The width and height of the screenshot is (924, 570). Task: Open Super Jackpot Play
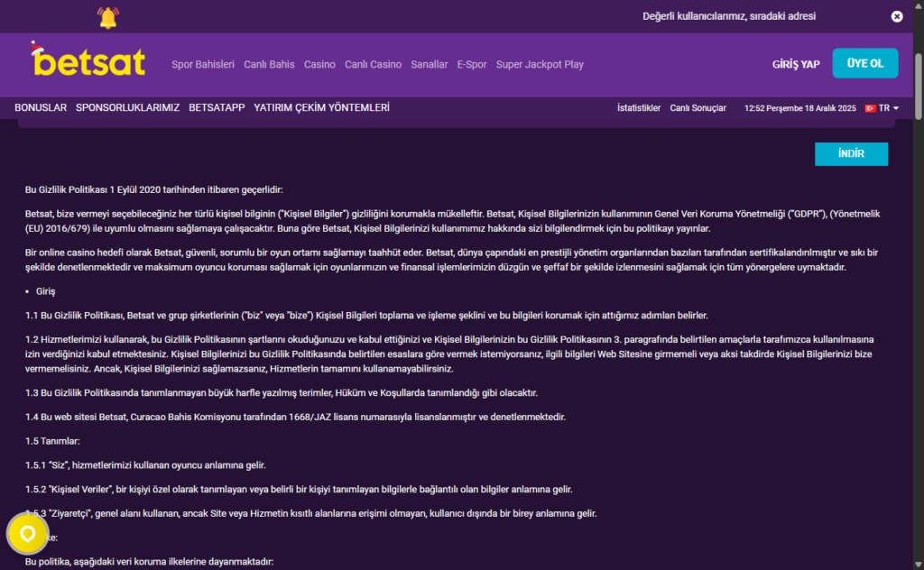coord(540,65)
